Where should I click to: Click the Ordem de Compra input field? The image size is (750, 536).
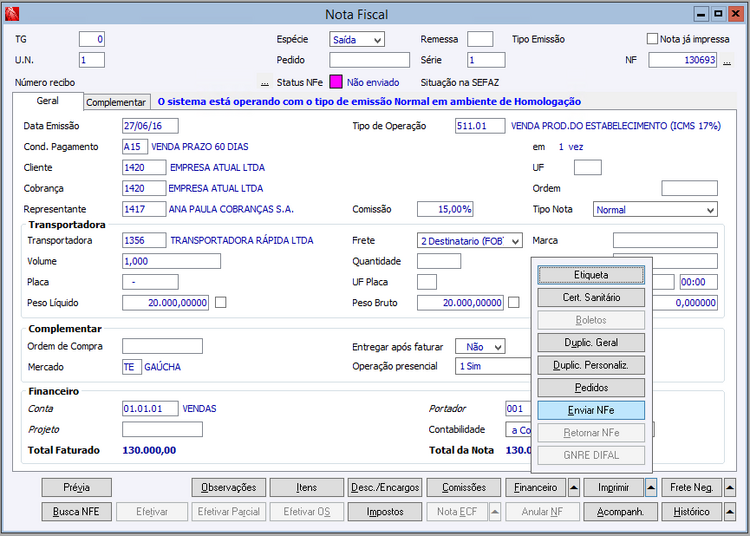tap(162, 347)
